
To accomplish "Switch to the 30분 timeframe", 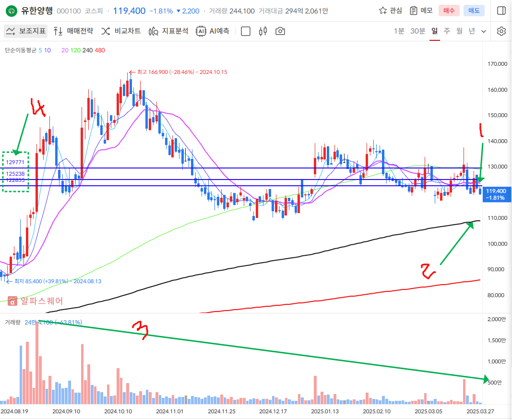I will (417, 31).
